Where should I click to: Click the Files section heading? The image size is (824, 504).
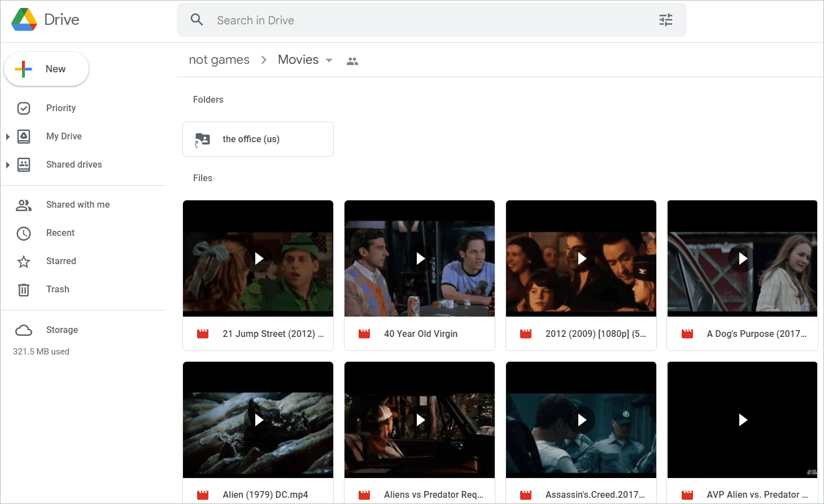[x=203, y=178]
